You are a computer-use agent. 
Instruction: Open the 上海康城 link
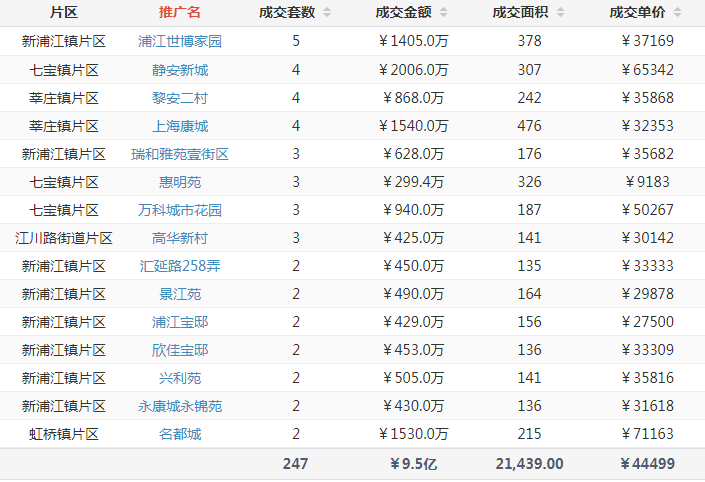pyautogui.click(x=180, y=126)
